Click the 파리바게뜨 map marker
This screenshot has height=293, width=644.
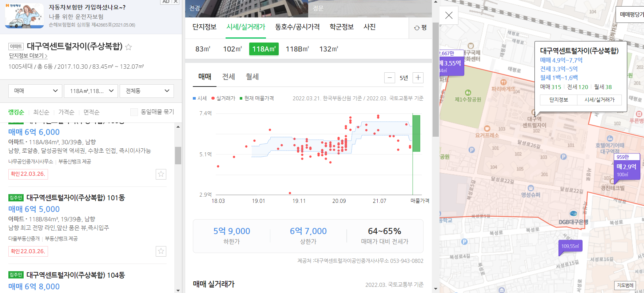point(504,82)
